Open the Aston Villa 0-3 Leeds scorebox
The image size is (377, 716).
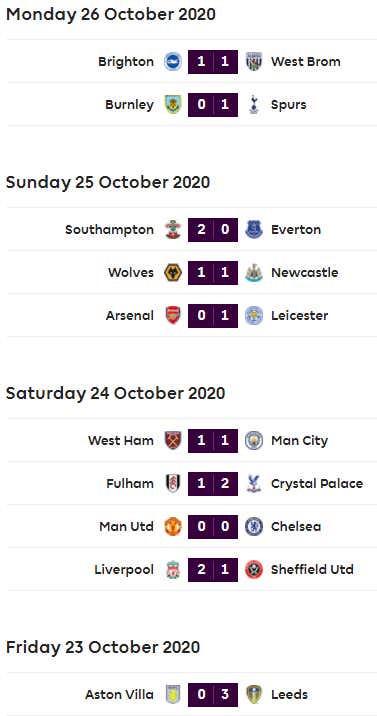(x=213, y=695)
